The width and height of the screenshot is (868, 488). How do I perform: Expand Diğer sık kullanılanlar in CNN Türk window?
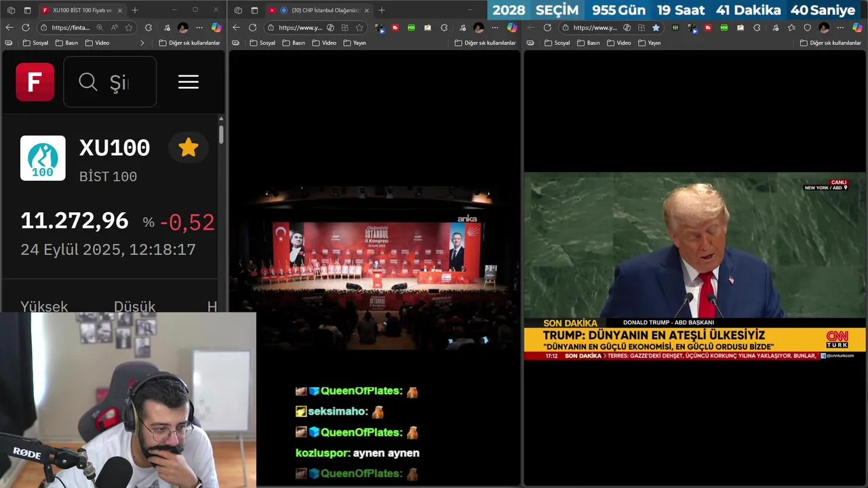click(830, 43)
